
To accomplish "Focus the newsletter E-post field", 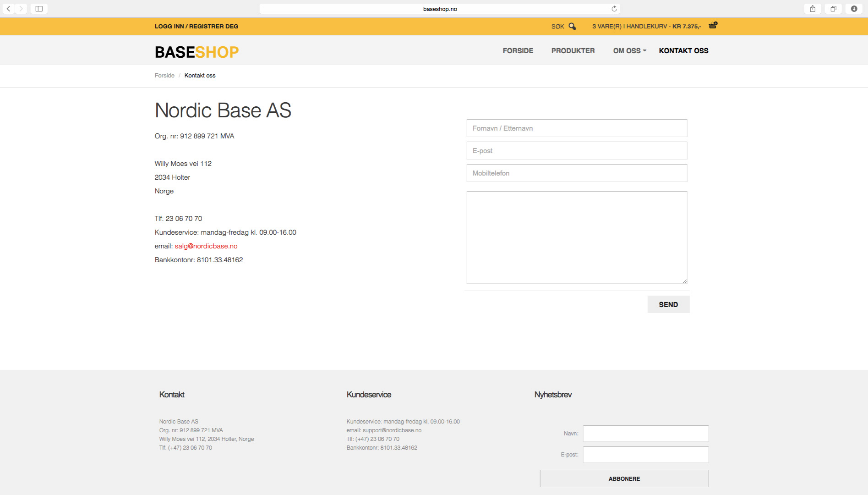I will (645, 455).
